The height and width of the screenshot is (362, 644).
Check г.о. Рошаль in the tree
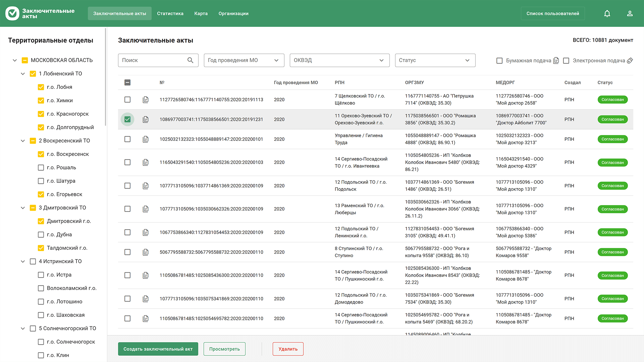[41, 168]
